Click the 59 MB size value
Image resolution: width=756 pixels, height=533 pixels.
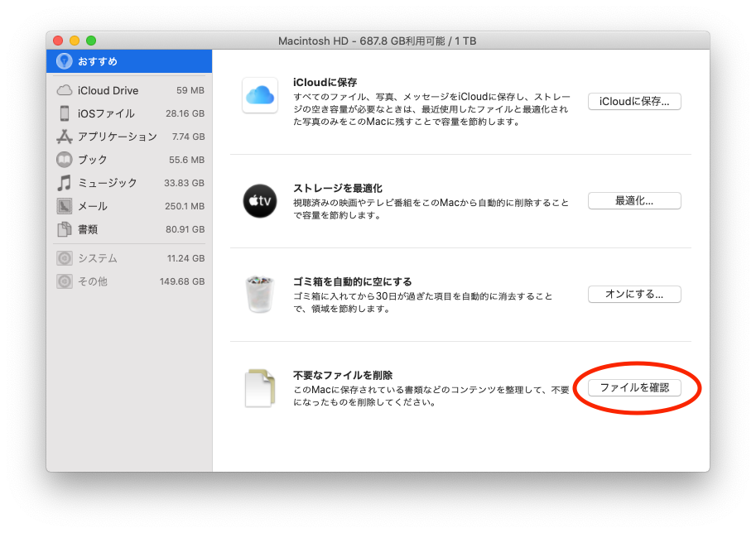pos(190,90)
